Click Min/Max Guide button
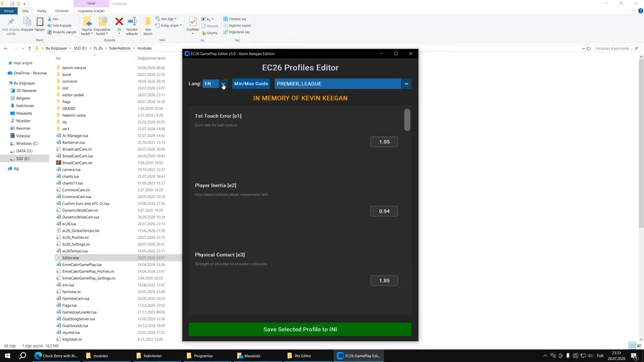Image resolution: width=644 pixels, height=362 pixels. [x=251, y=84]
